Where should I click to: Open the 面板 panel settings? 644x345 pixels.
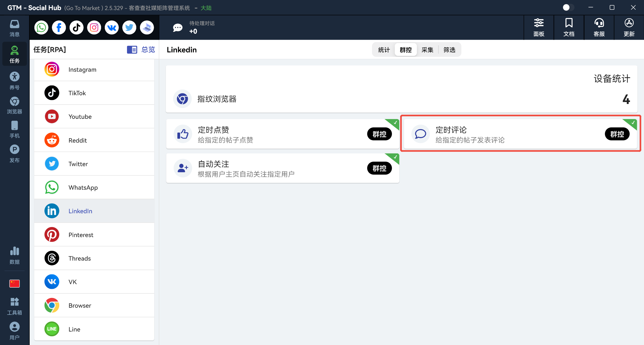[539, 28]
